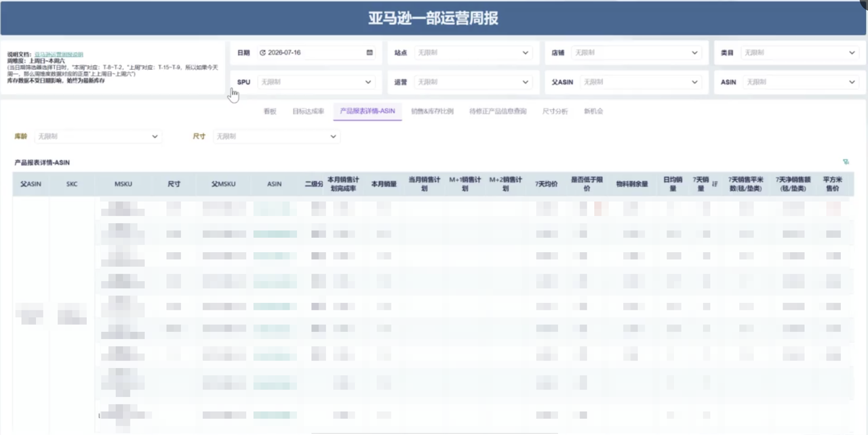868x435 pixels.
Task: Click the green filter icon above the table
Action: (846, 162)
